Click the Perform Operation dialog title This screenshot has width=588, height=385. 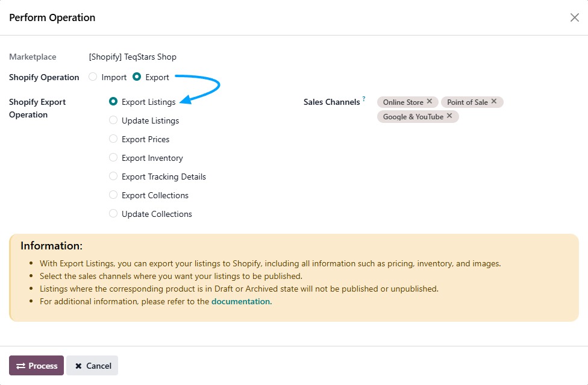tap(52, 17)
